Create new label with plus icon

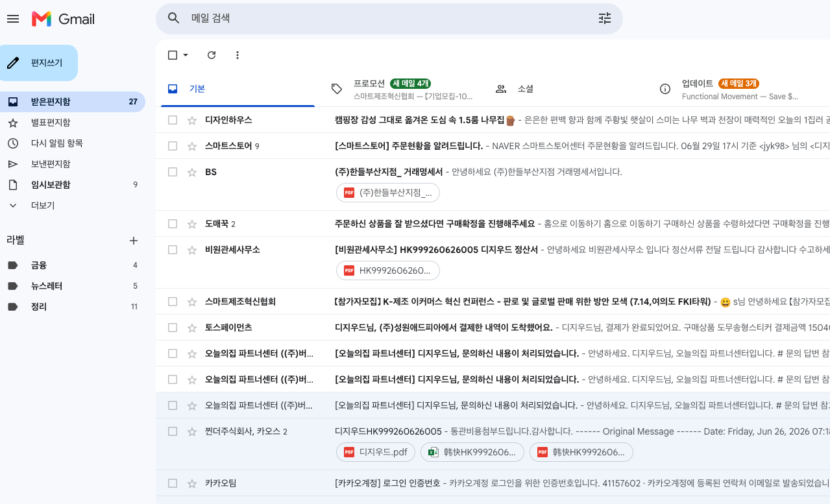tap(134, 241)
